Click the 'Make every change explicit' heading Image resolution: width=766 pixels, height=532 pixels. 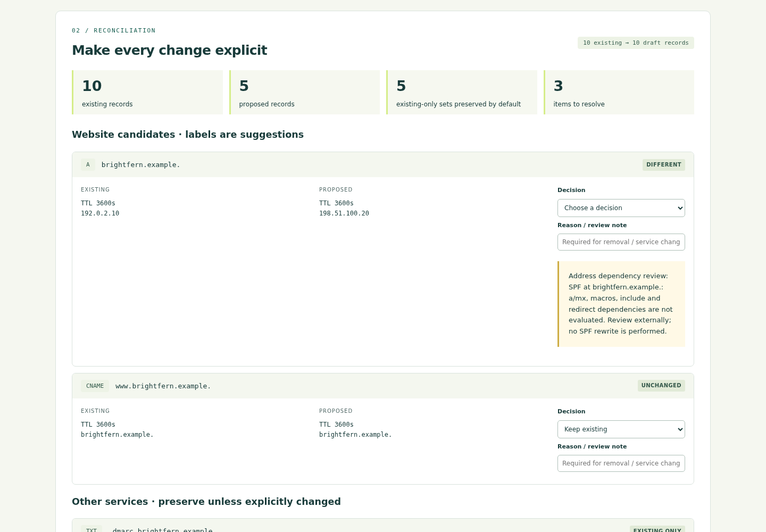pyautogui.click(x=170, y=50)
